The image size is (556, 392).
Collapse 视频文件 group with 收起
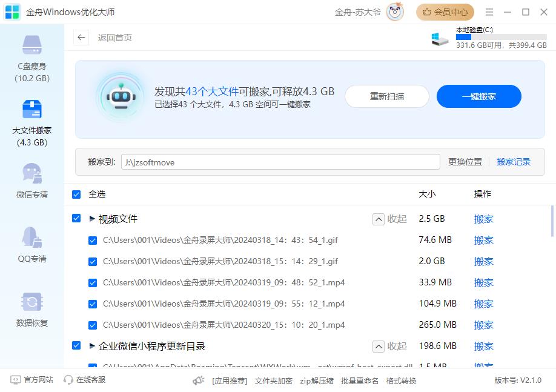[x=390, y=219]
